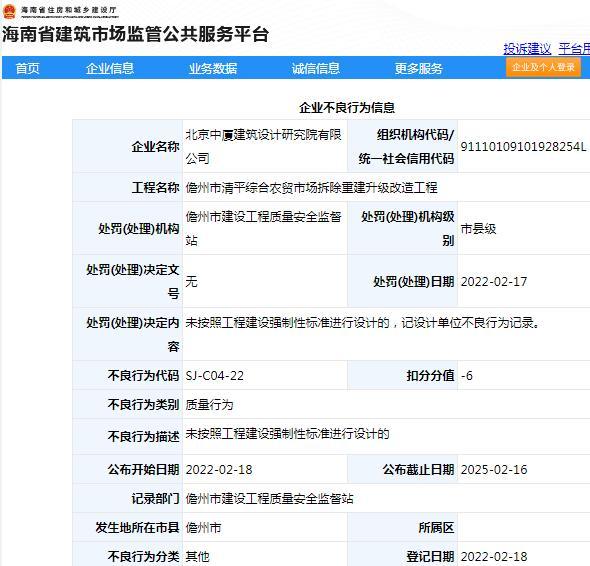The image size is (590, 566).
Task: Open the 投诉建议 link
Action: click(527, 49)
